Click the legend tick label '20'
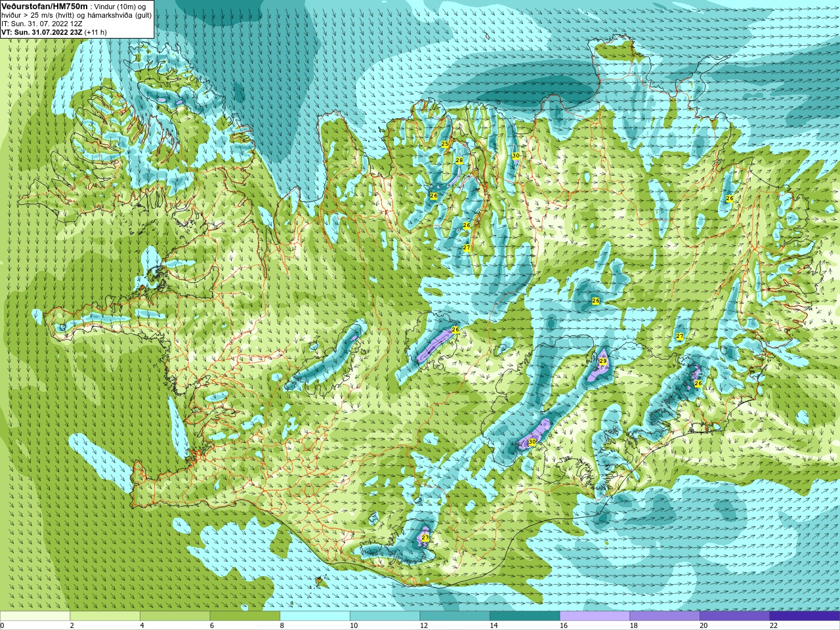This screenshot has width=840, height=630. pyautogui.click(x=703, y=625)
